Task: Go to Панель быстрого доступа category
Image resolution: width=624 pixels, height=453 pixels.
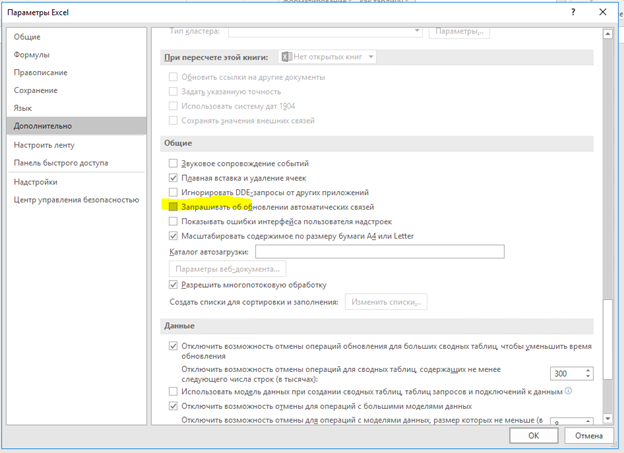Action: (76, 163)
